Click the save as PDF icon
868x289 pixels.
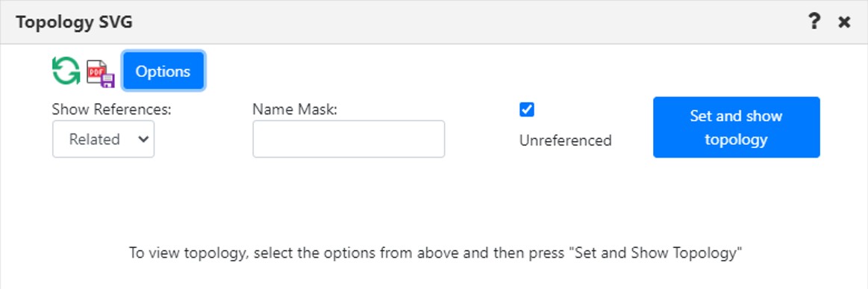pos(101,74)
